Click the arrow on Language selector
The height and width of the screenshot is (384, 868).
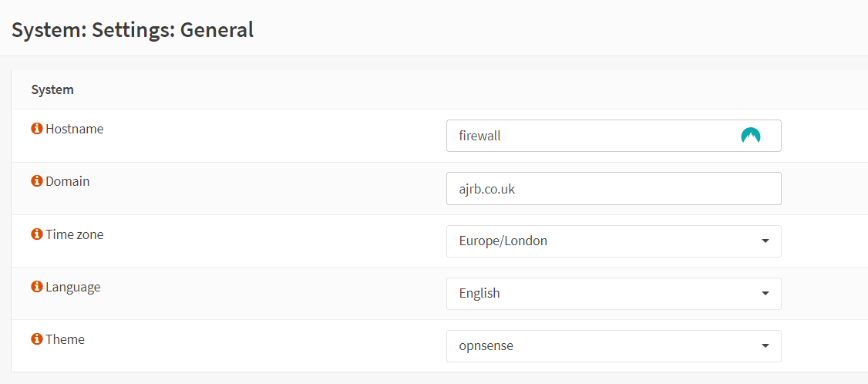(x=765, y=294)
